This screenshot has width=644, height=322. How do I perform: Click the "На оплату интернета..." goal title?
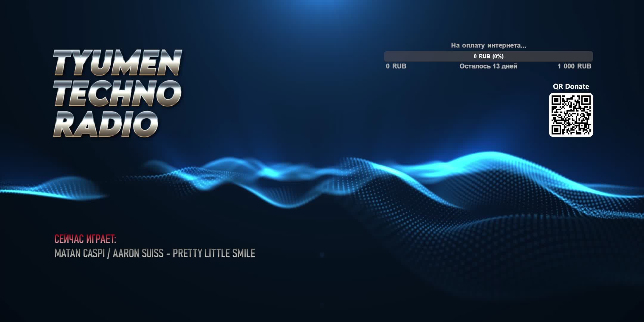[x=488, y=46]
